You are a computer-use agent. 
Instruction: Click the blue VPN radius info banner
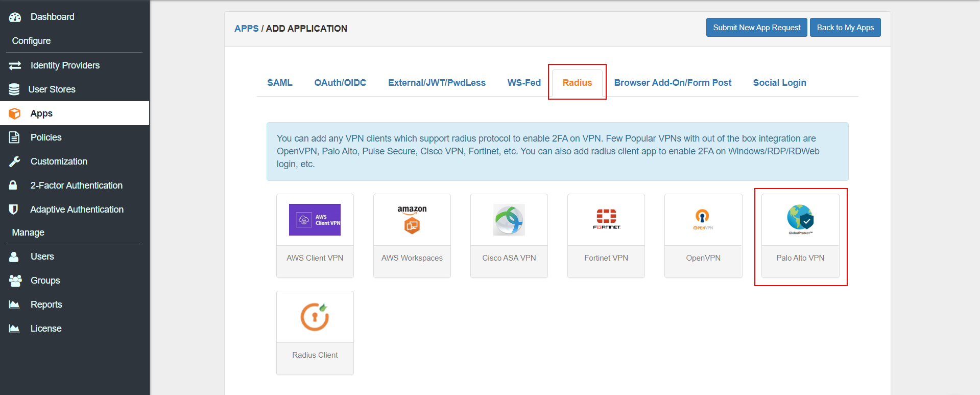click(557, 151)
